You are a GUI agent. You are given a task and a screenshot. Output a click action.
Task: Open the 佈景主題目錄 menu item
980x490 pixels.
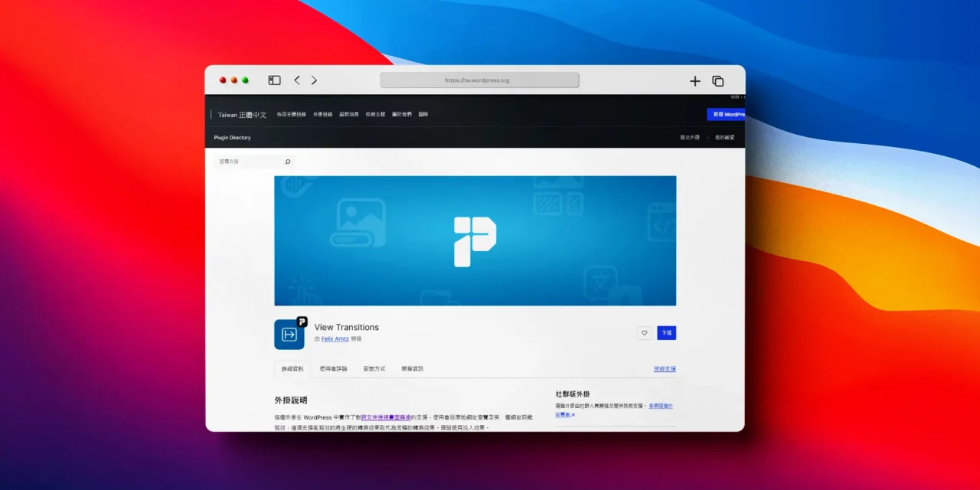pos(291,114)
